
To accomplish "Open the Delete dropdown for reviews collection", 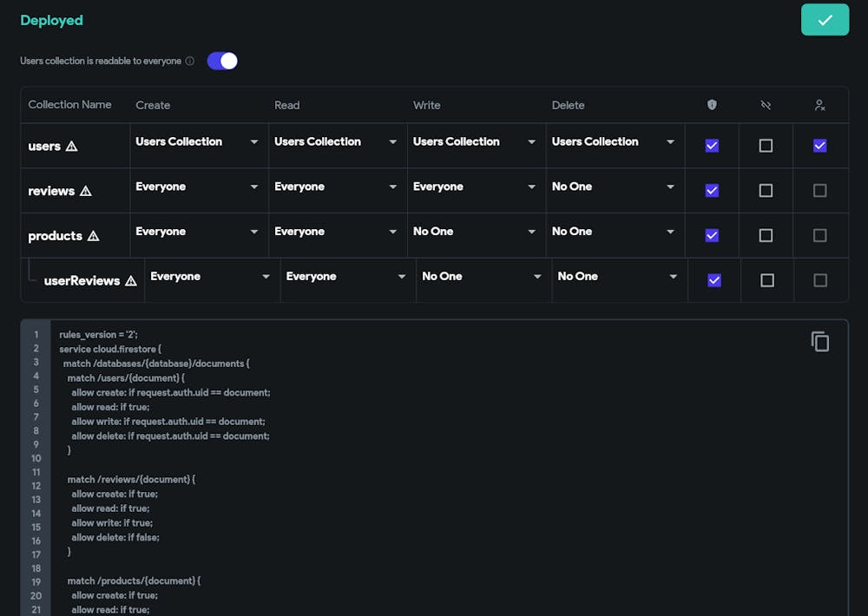I will click(x=613, y=187).
